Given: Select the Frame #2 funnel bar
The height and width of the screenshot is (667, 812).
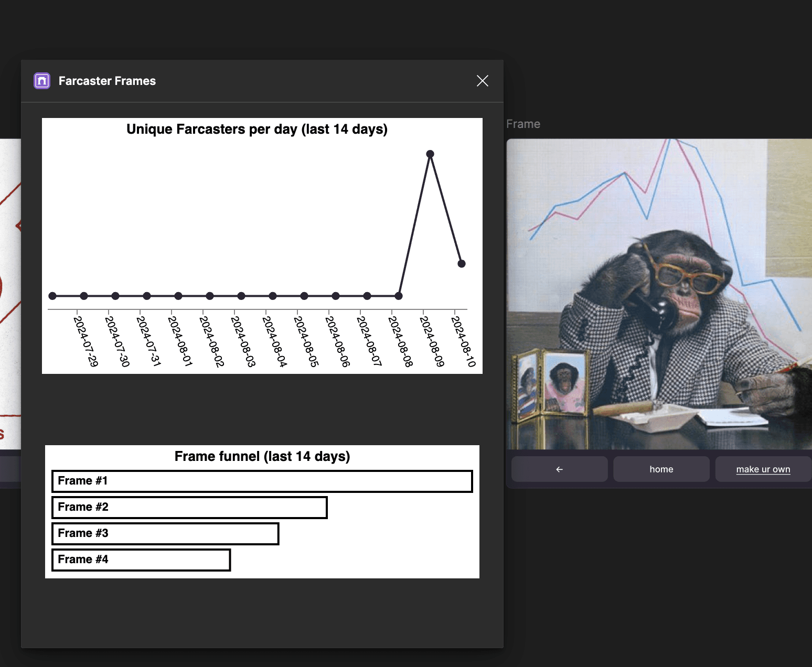Looking at the screenshot, I should [189, 508].
